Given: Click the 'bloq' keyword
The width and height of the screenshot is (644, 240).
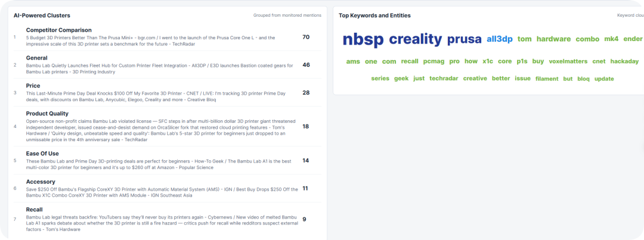Looking at the screenshot, I should pos(584,79).
